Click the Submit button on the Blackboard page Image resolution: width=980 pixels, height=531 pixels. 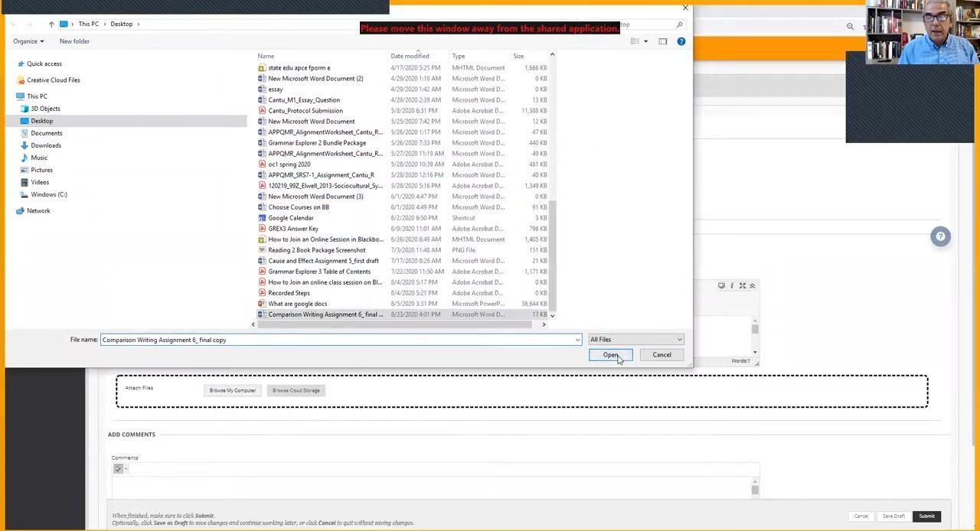coord(926,516)
